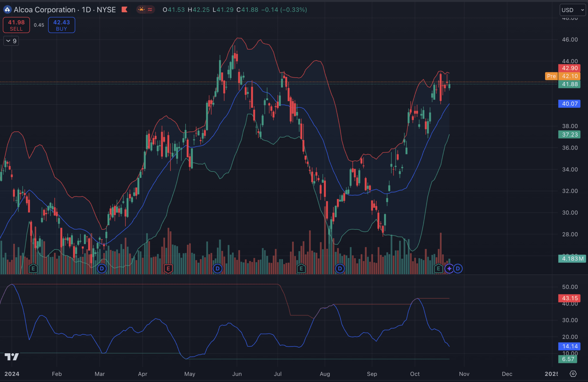Click the red 43.15 indicator value label

pos(569,298)
